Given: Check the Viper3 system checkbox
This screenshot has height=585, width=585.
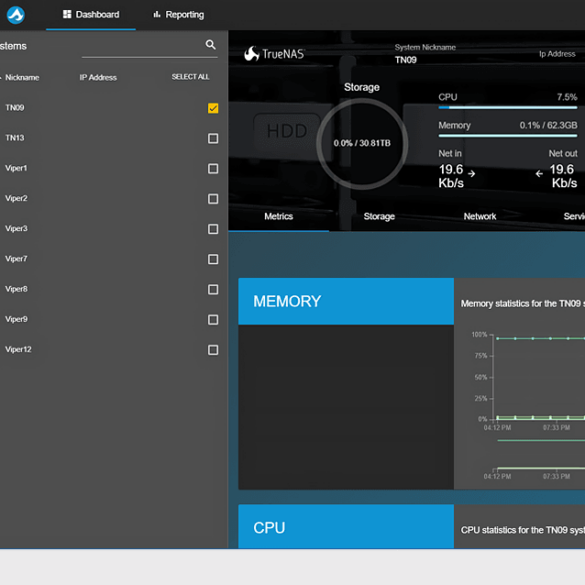Looking at the screenshot, I should coord(213,229).
